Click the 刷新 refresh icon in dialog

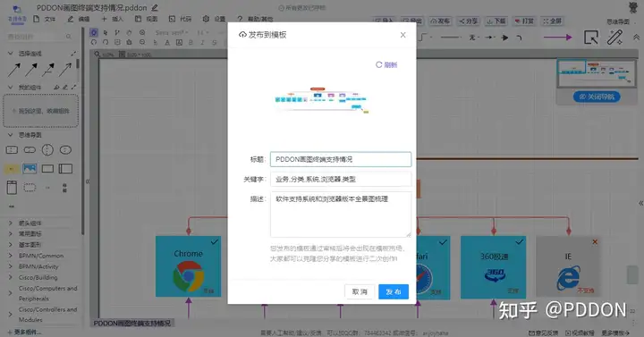tap(386, 65)
